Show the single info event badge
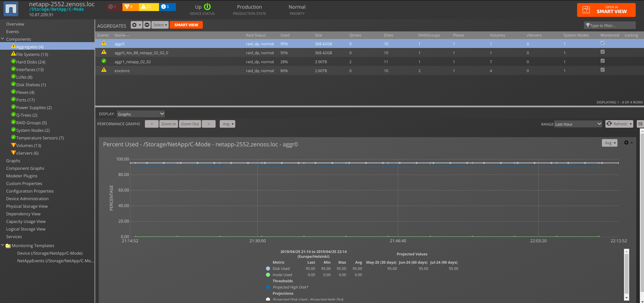The image size is (644, 303). [167, 7]
